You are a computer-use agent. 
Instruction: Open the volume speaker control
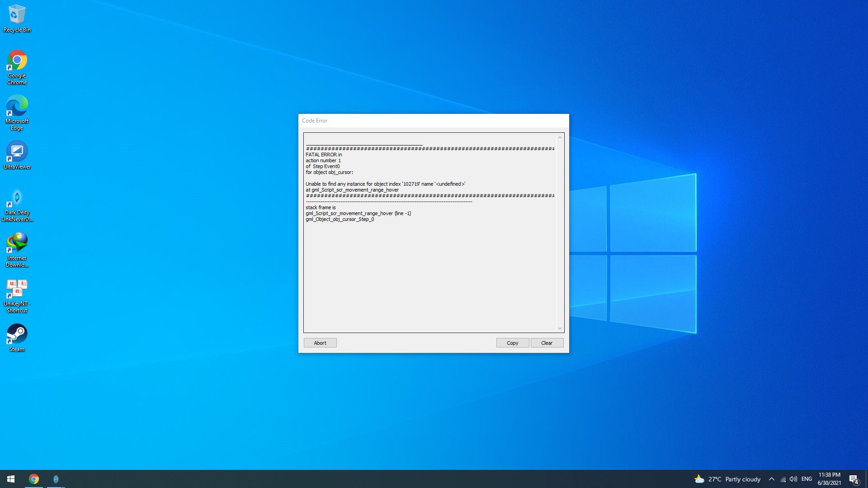[793, 479]
